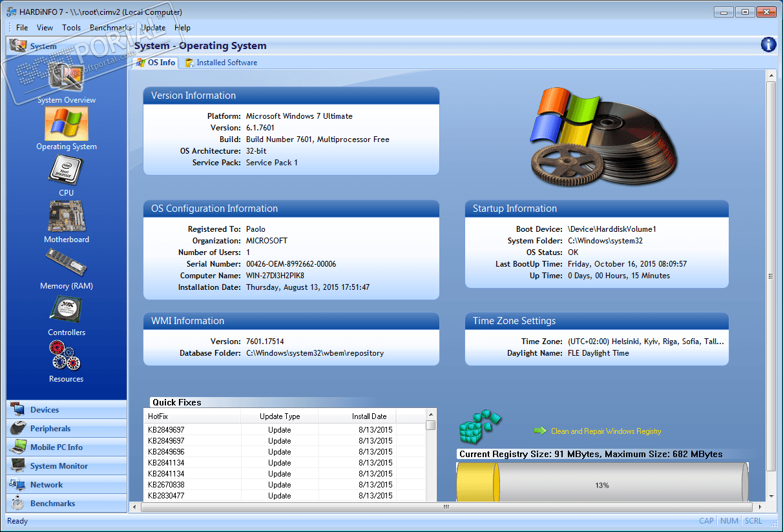Click the WMI version 7601.17514
The width and height of the screenshot is (783, 532).
(265, 342)
